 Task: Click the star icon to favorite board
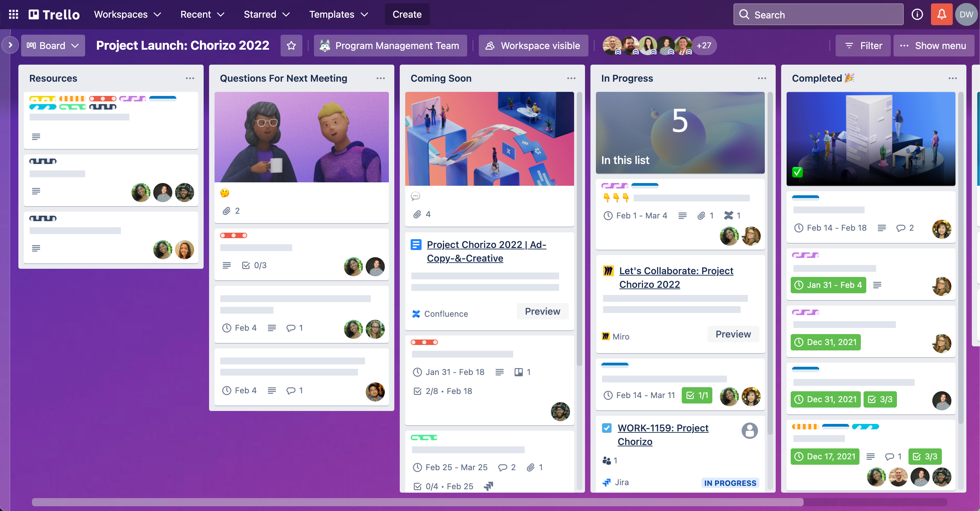tap(291, 45)
